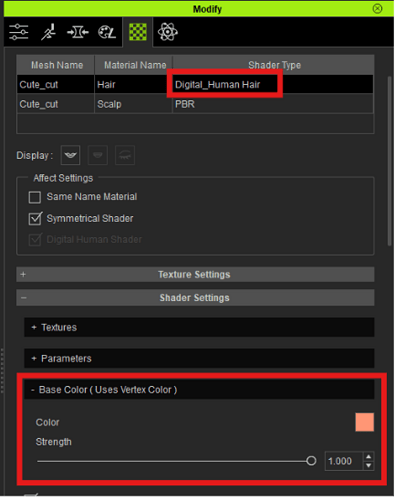Expand the Texture Settings section
This screenshot has height=500, width=395.
point(195,274)
